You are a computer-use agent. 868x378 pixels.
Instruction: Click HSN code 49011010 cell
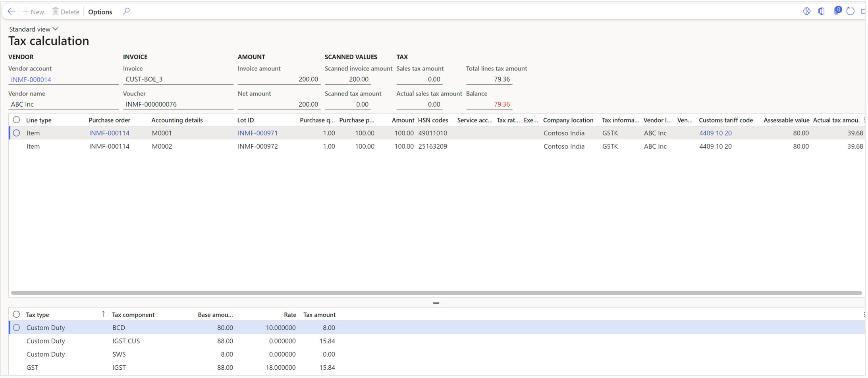(432, 133)
